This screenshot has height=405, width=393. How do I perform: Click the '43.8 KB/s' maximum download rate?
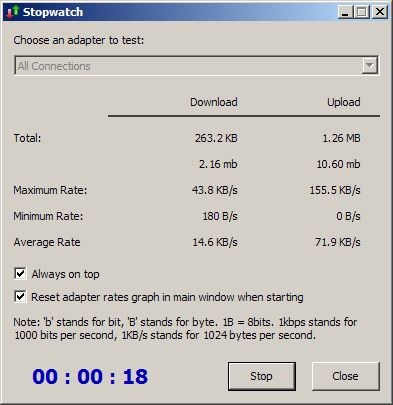(215, 190)
